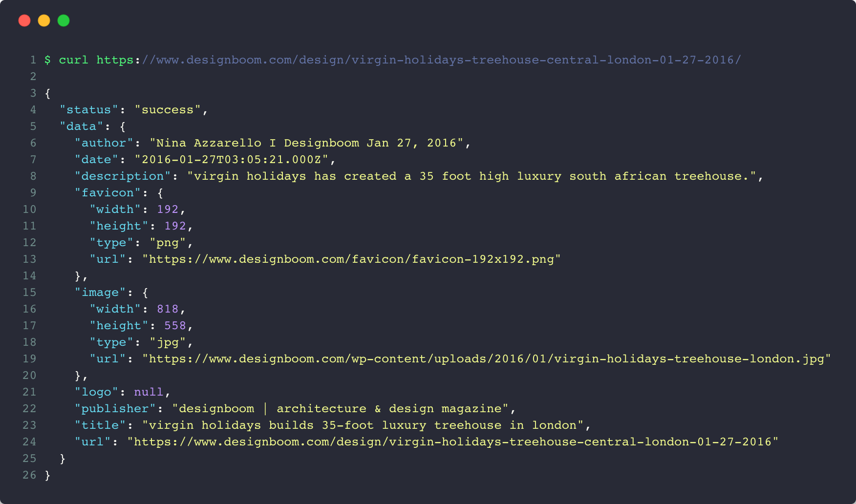Click the "data" key

[82, 126]
